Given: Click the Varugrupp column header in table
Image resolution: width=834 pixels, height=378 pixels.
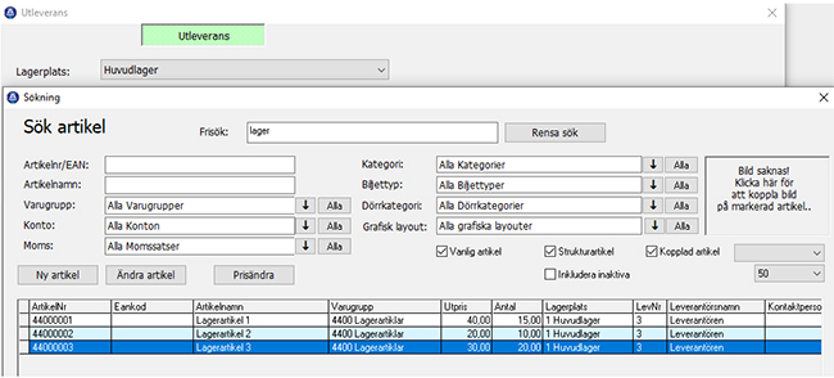Looking at the screenshot, I should pos(385,307).
